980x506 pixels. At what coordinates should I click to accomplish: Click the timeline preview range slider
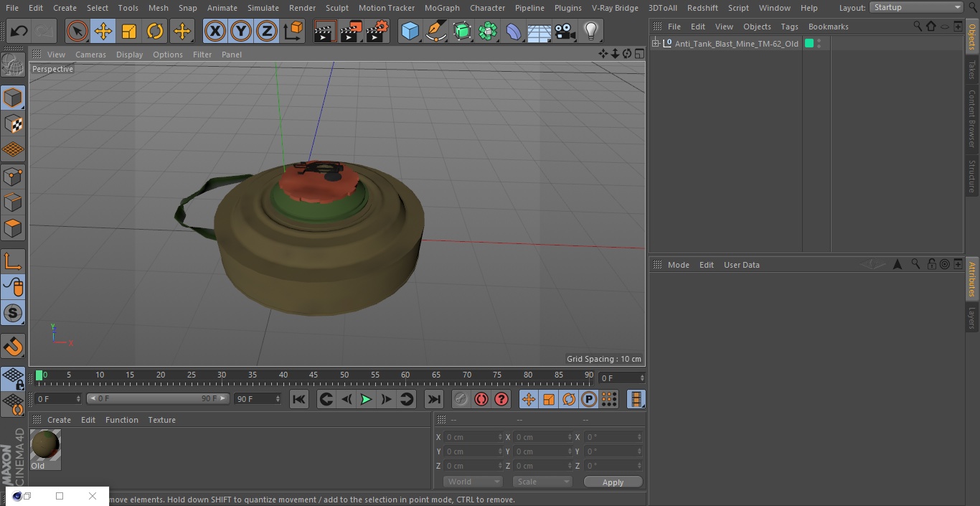point(158,398)
